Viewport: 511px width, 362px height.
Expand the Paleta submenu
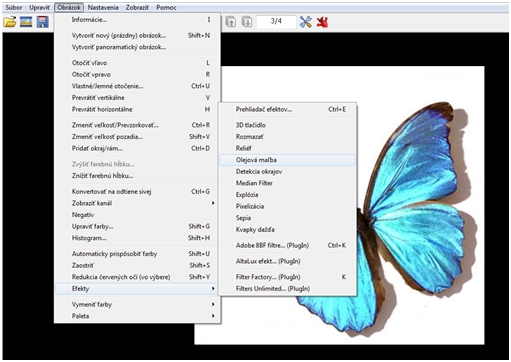pyautogui.click(x=138, y=316)
